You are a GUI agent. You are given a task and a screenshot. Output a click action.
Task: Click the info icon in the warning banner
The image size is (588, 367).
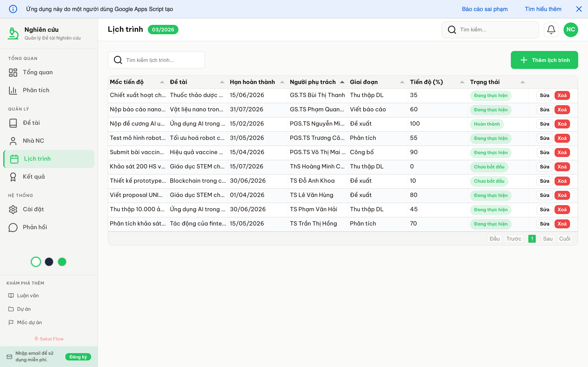pyautogui.click(x=13, y=9)
